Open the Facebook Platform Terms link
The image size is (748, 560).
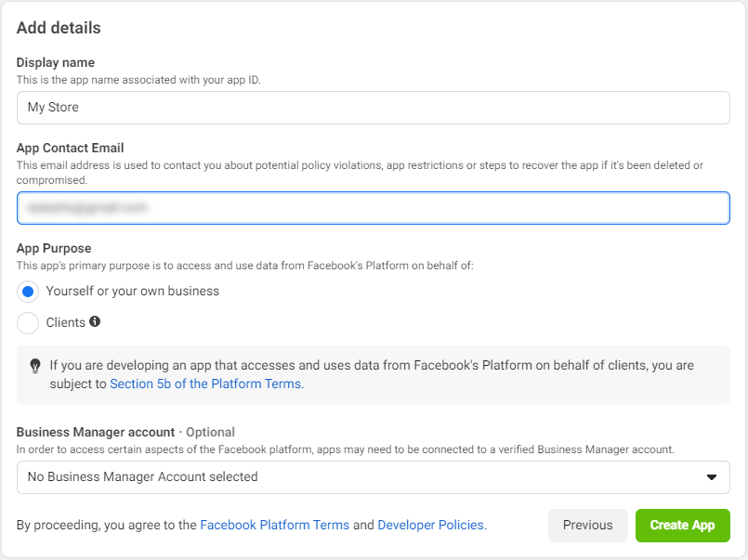tap(275, 526)
